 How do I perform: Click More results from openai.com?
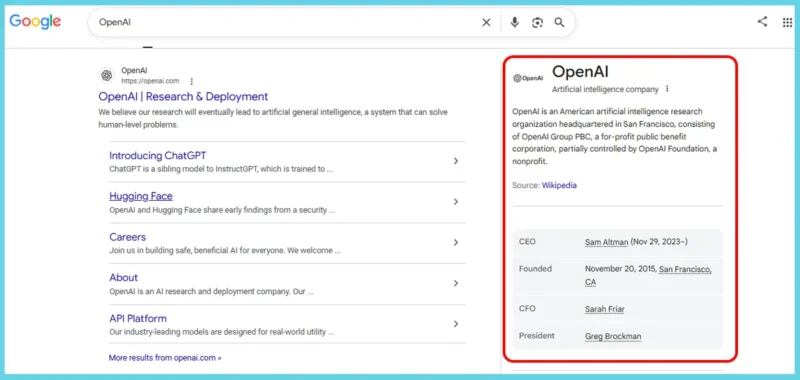[165, 358]
